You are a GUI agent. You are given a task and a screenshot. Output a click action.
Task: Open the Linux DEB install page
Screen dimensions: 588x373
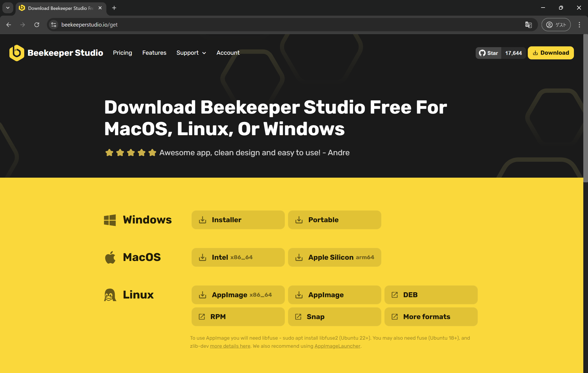(x=431, y=295)
